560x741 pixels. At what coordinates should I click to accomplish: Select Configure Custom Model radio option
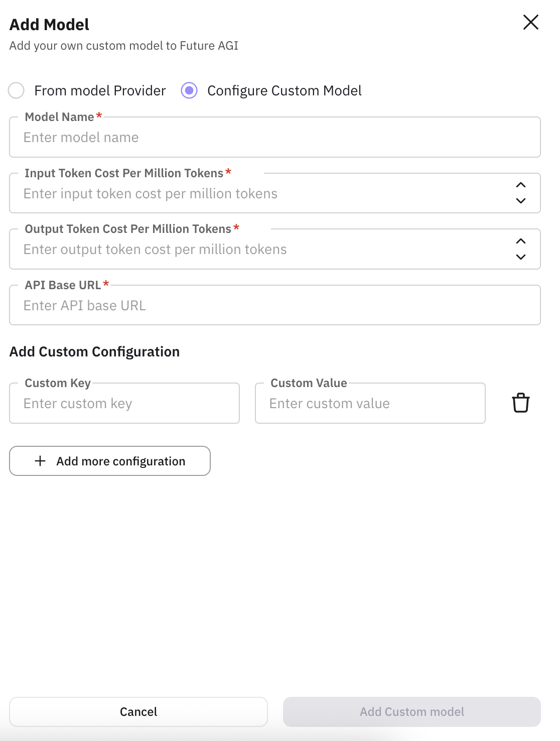[189, 90]
